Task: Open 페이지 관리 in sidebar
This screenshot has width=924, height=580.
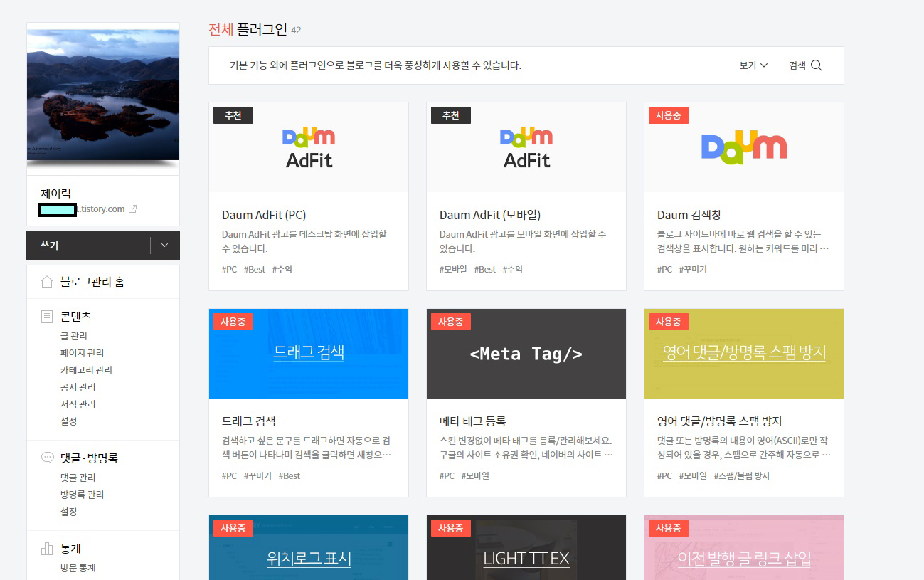Action: [82, 353]
